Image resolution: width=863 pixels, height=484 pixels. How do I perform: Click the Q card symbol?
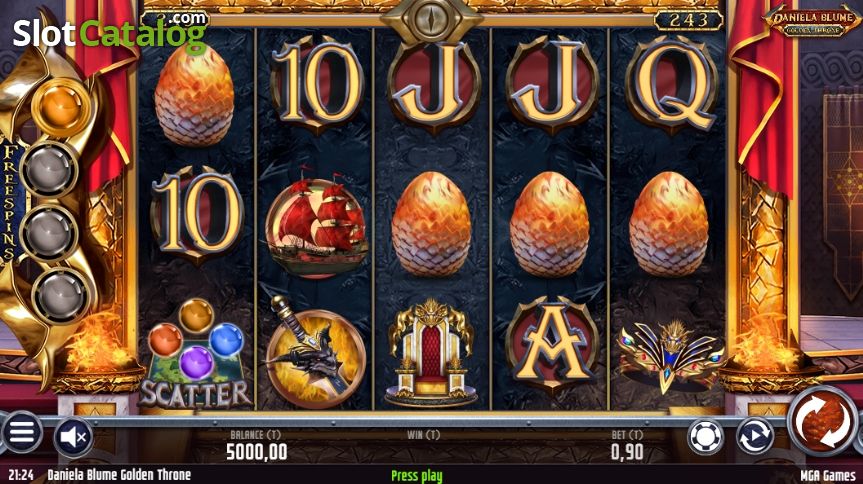pyautogui.click(x=672, y=85)
